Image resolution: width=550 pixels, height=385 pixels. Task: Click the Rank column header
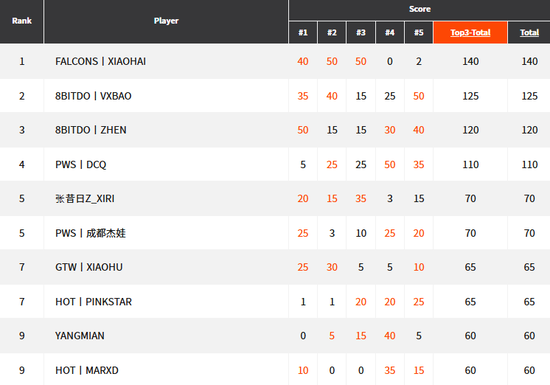[x=21, y=21]
